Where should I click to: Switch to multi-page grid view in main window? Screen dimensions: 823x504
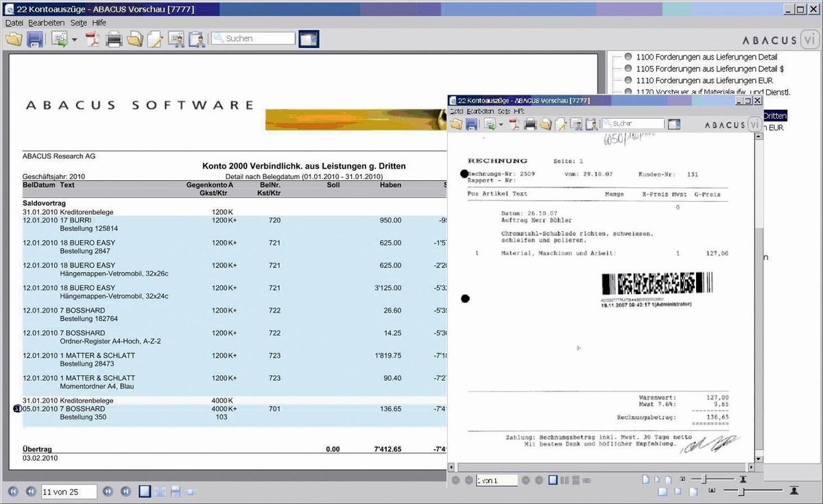pos(160,491)
